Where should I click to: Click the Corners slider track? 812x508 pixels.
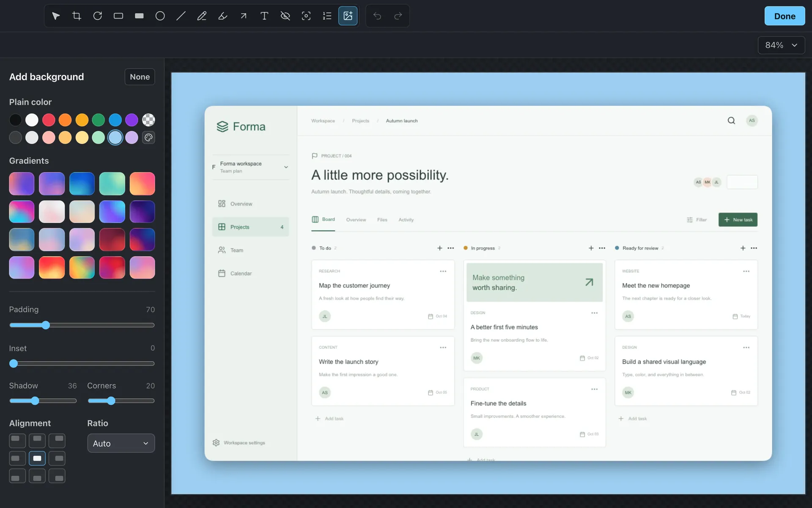[121, 401]
